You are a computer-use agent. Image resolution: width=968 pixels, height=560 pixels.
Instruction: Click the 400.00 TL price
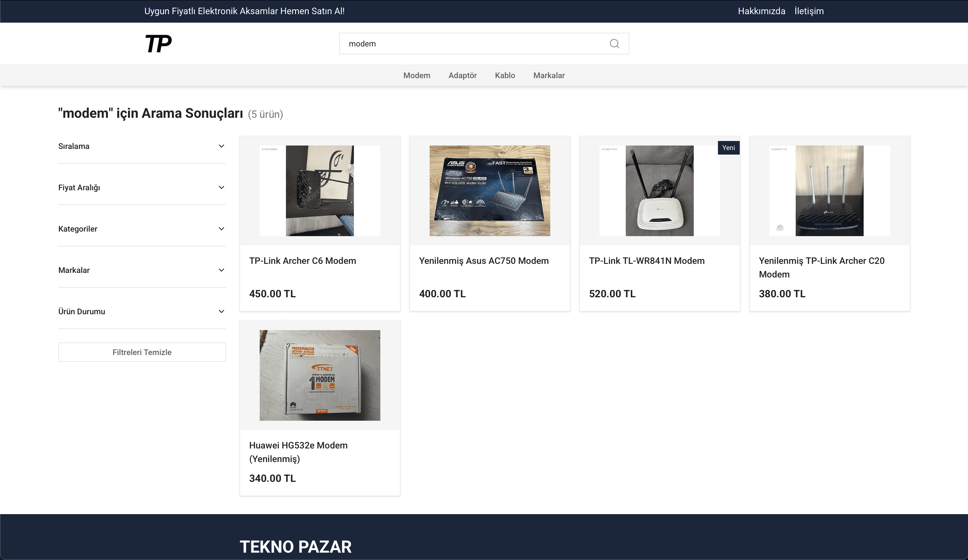[x=442, y=294]
